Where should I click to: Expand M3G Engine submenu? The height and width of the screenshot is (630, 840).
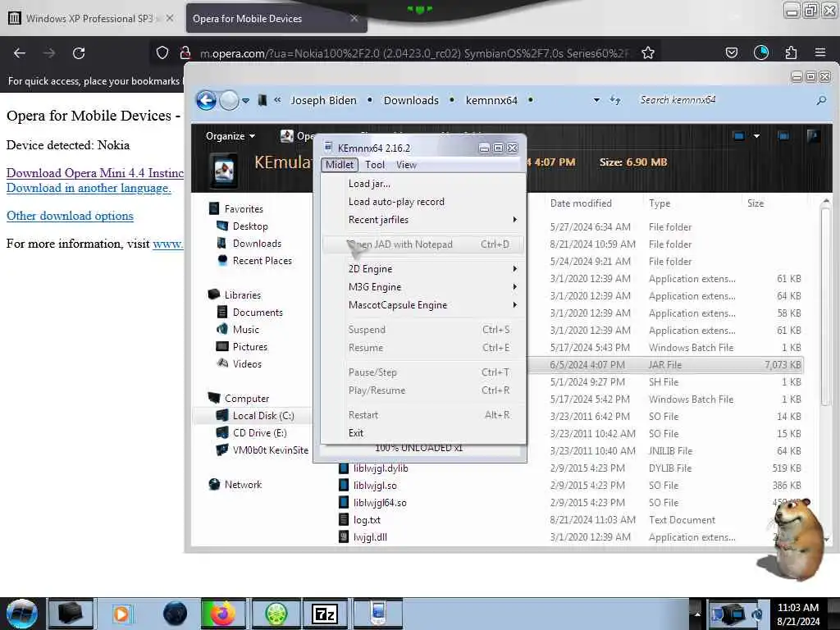423,287
